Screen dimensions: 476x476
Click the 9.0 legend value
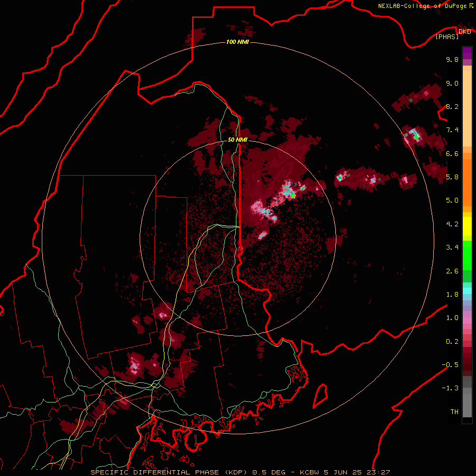(x=452, y=83)
